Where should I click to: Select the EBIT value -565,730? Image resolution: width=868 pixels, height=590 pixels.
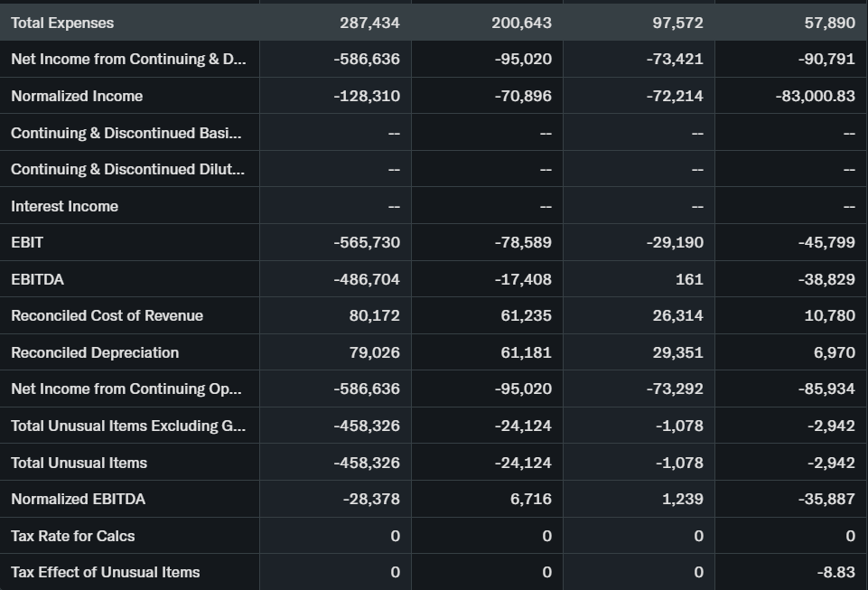(367, 242)
